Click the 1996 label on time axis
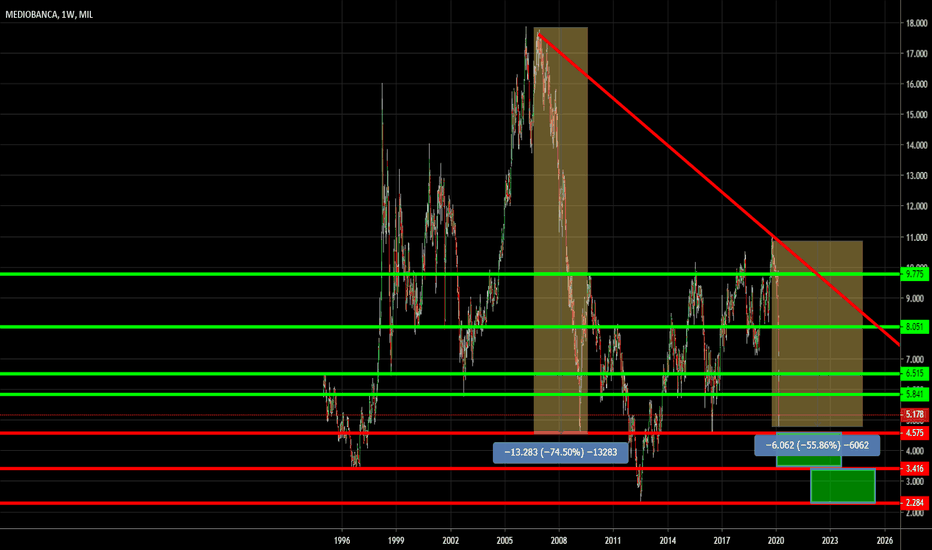The height and width of the screenshot is (550, 932). click(342, 540)
